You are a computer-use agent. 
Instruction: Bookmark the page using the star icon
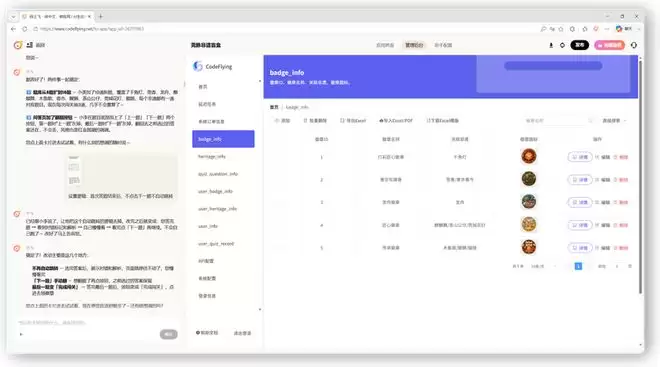click(x=561, y=29)
